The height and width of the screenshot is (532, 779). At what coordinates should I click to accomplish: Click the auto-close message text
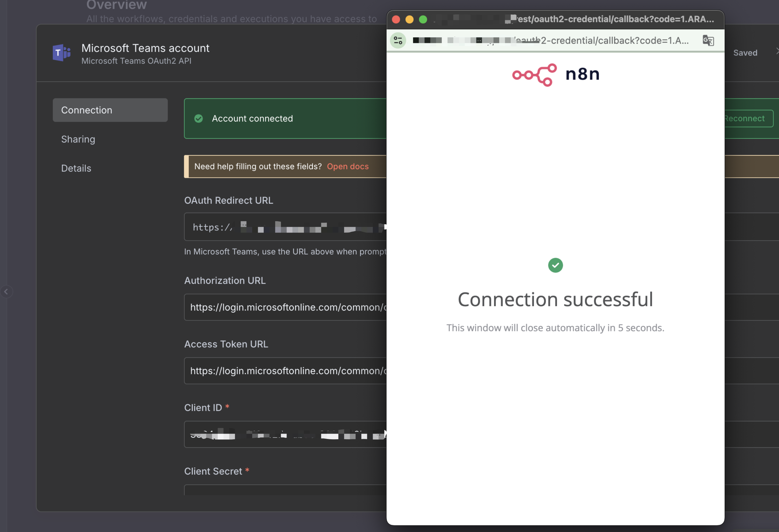555,327
